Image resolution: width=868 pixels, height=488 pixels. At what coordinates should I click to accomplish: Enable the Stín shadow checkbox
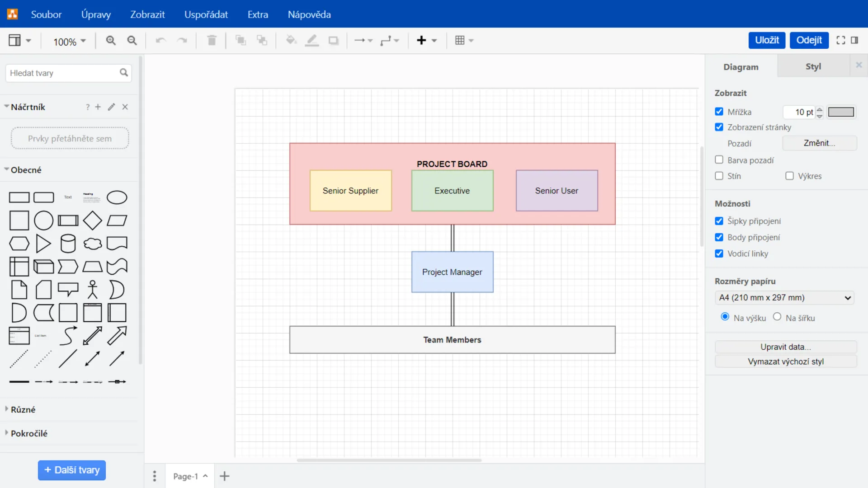click(x=719, y=176)
